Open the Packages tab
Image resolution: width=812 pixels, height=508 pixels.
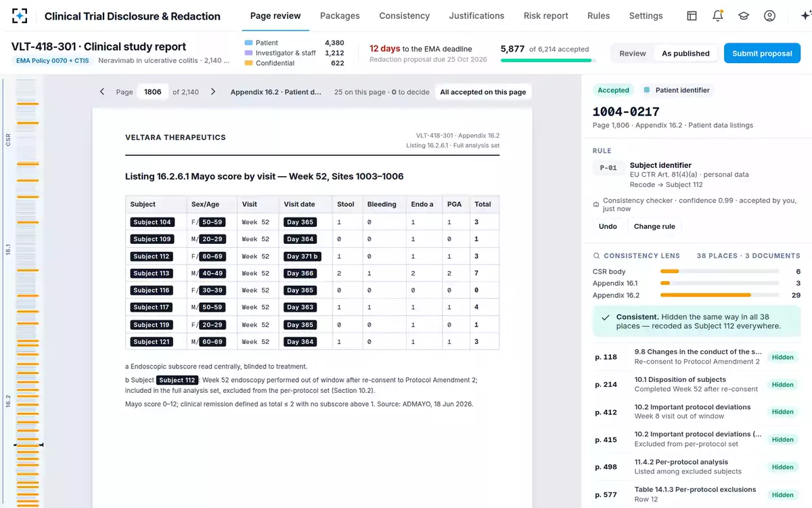[x=340, y=16]
